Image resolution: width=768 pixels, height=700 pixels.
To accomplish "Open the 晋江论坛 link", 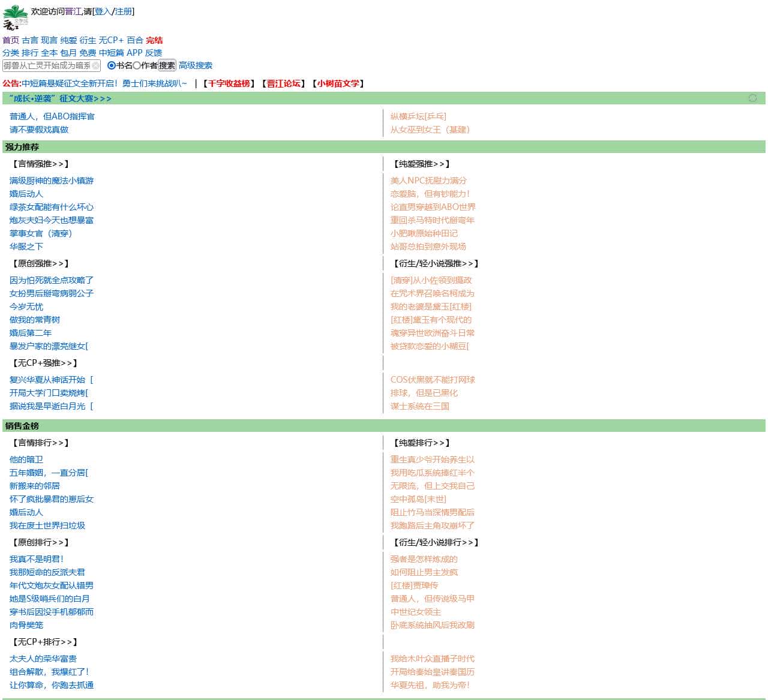I will point(284,83).
